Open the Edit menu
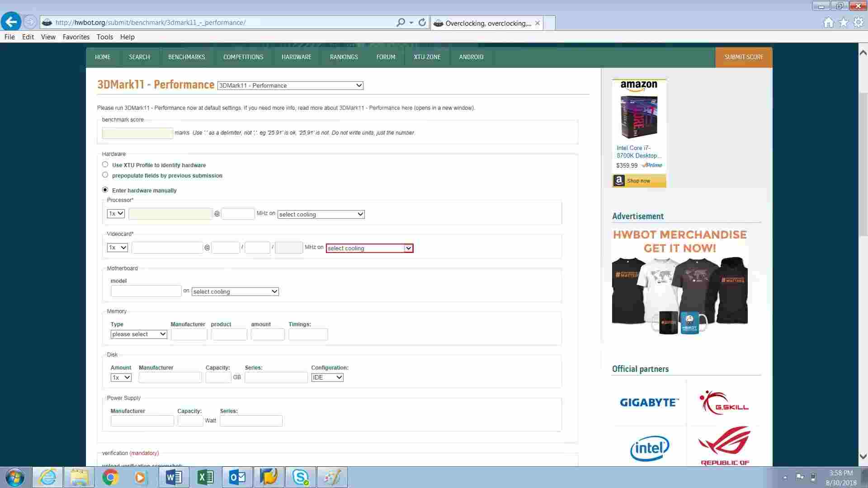The height and width of the screenshot is (488, 868). [x=28, y=37]
